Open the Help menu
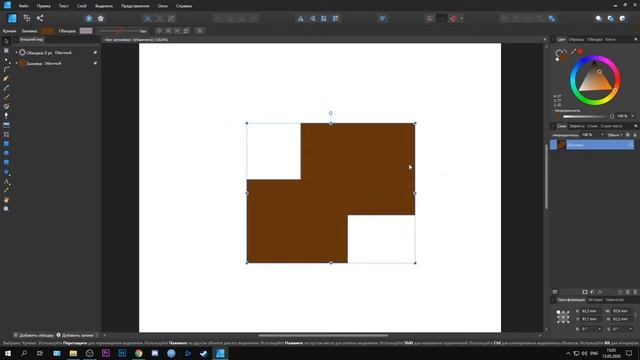 [x=184, y=6]
